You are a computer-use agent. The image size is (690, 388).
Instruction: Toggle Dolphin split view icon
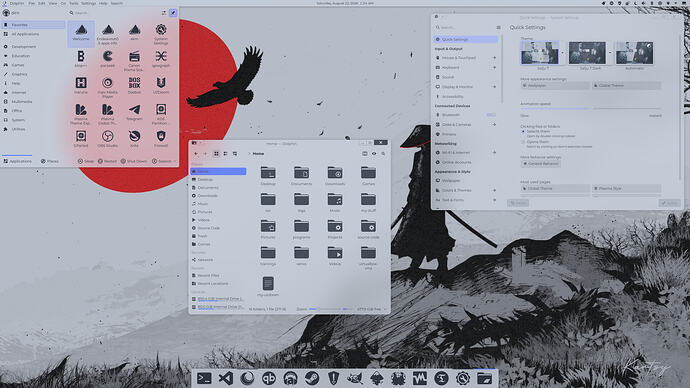point(365,154)
